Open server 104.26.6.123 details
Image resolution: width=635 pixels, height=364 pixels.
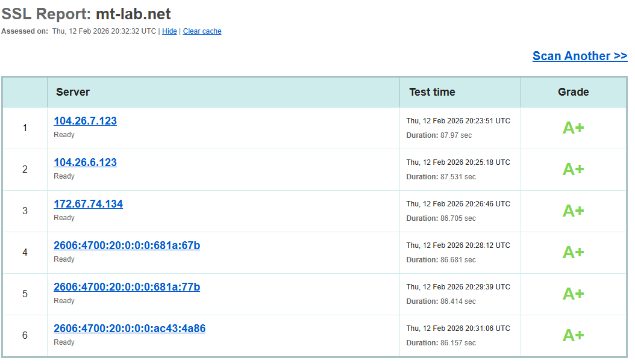pyautogui.click(x=85, y=162)
